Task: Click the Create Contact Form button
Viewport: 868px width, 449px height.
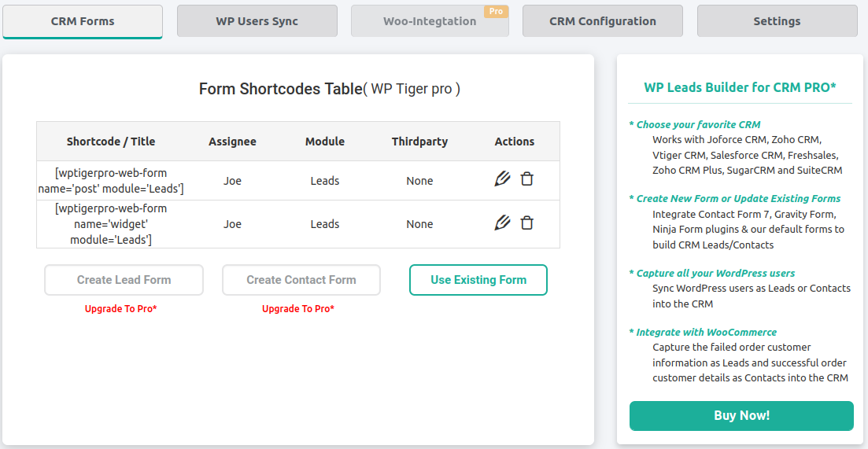Action: (301, 280)
